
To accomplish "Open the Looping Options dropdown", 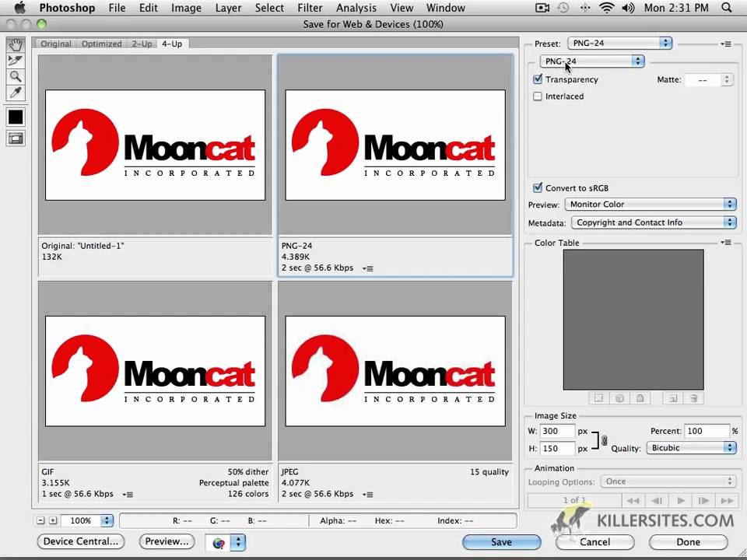I will coord(668,481).
